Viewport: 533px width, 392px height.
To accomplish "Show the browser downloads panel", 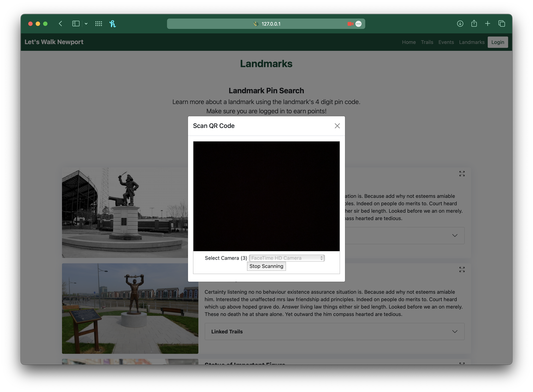I will click(x=460, y=24).
